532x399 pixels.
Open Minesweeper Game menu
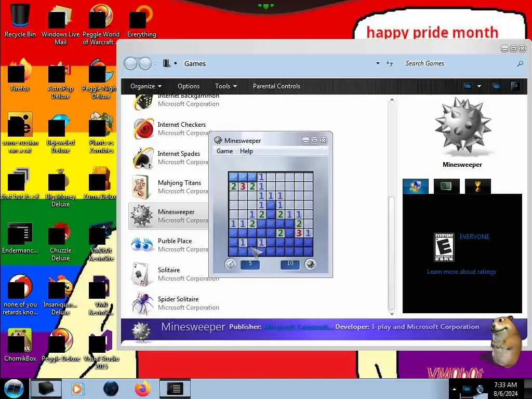[224, 151]
